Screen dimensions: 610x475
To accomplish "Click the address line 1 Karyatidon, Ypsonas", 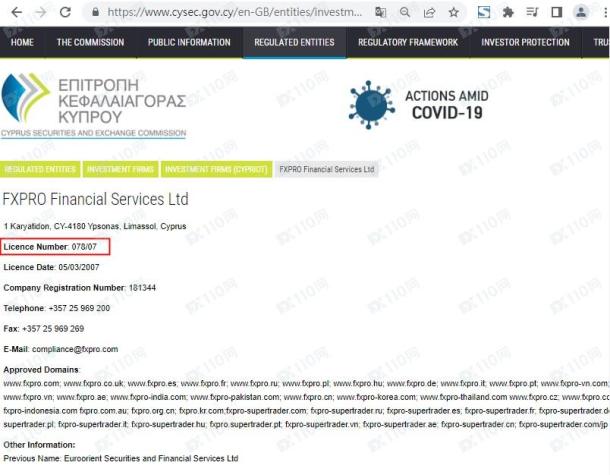I will (x=95, y=226).
